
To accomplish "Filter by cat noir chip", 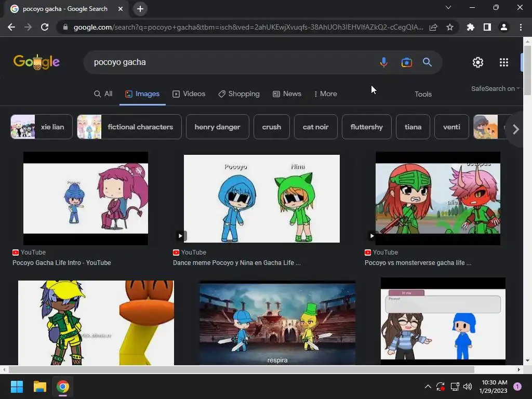I will (x=315, y=127).
